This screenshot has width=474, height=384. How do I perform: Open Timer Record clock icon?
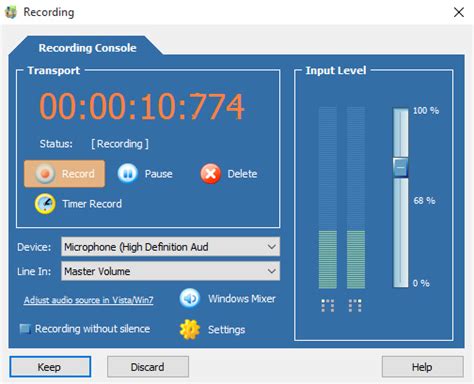coord(45,204)
